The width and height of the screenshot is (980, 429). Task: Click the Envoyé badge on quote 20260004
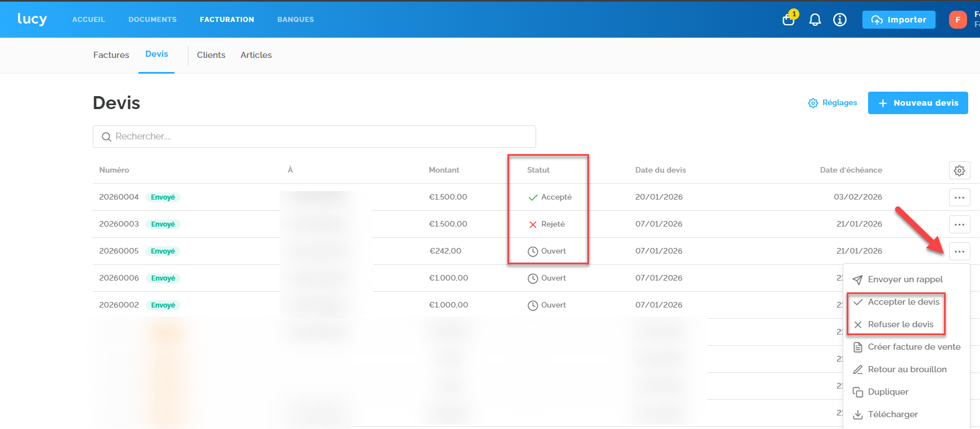click(163, 197)
